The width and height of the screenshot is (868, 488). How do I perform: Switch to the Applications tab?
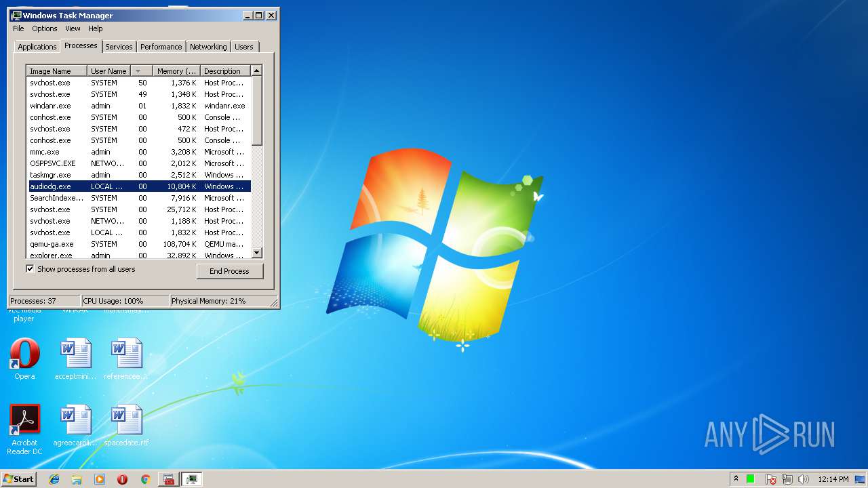click(37, 47)
